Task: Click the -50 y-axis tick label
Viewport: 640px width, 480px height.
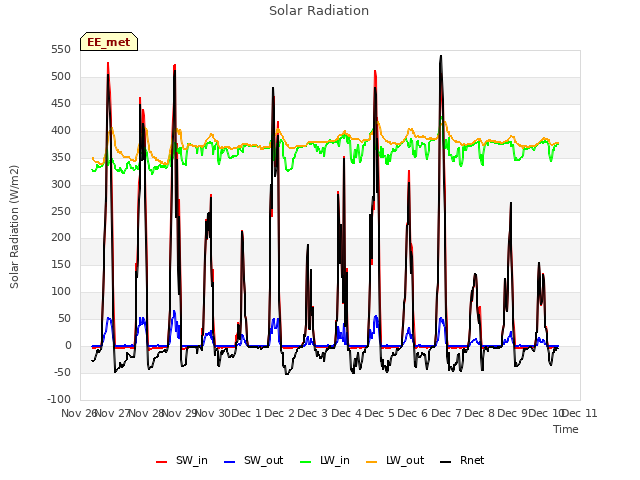Action: tap(62, 372)
